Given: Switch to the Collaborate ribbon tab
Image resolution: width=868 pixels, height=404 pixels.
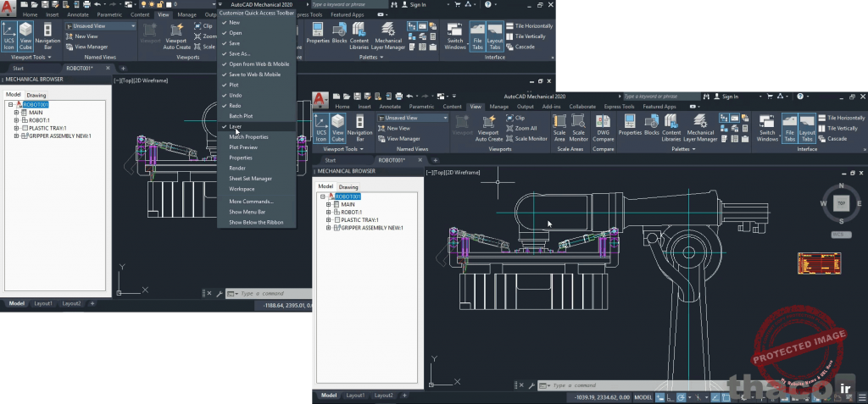Looking at the screenshot, I should (582, 107).
